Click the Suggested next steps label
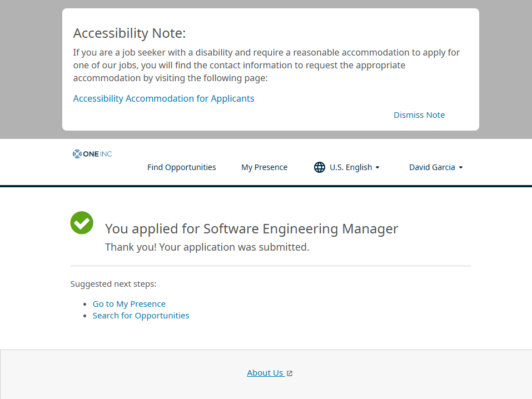 coord(113,284)
